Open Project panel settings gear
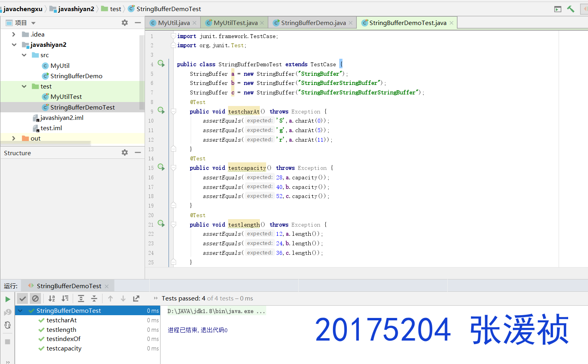Image resolution: width=588 pixels, height=364 pixels. click(x=125, y=23)
